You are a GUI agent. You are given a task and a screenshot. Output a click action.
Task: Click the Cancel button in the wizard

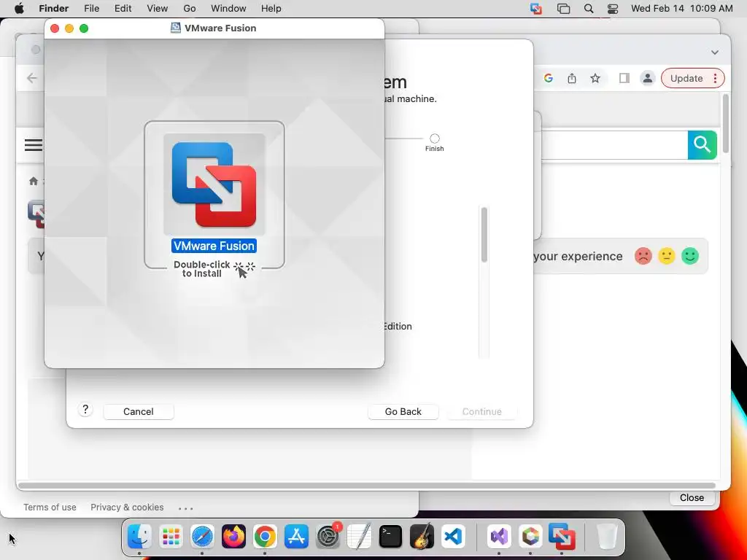click(138, 411)
